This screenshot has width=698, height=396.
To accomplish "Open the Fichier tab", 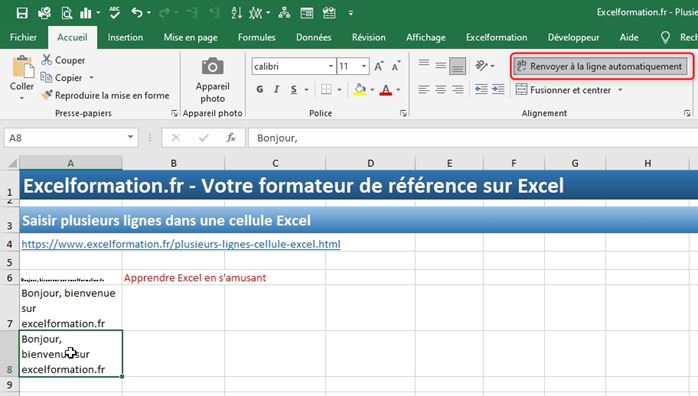I will (24, 37).
